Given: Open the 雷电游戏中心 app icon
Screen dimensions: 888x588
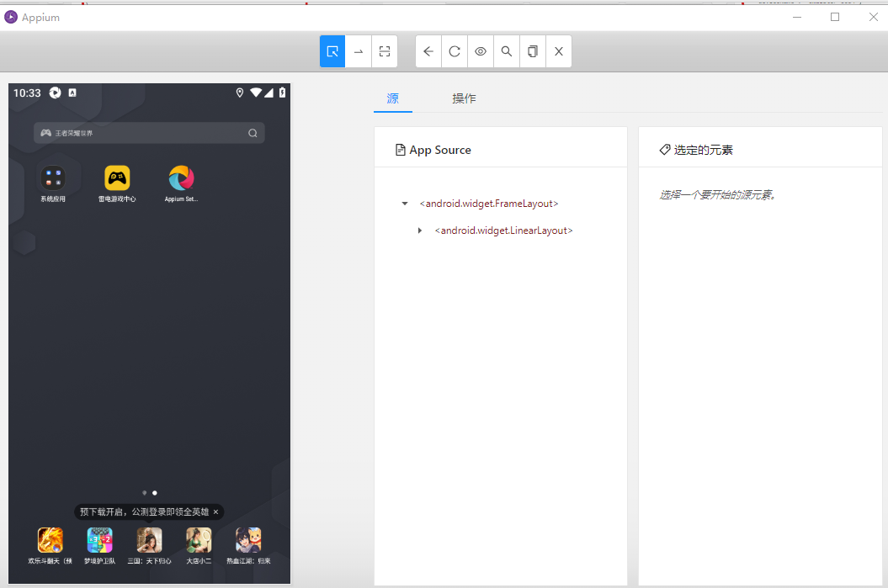Looking at the screenshot, I should point(117,178).
